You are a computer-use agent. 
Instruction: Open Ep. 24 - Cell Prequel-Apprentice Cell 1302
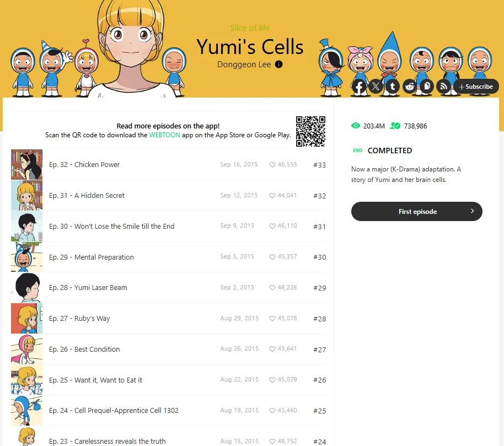pyautogui.click(x=168, y=411)
